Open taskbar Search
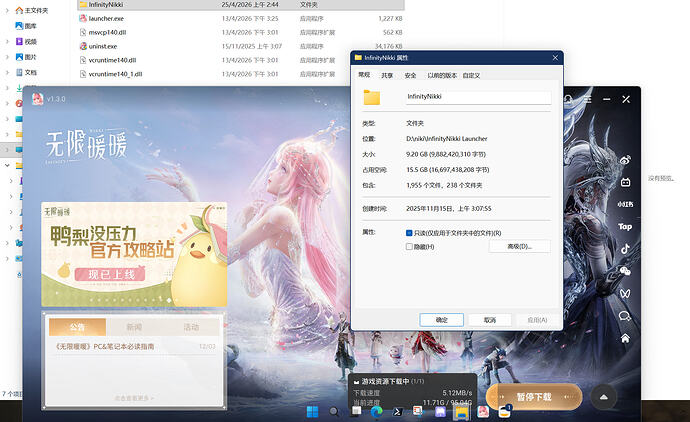 pos(334,412)
